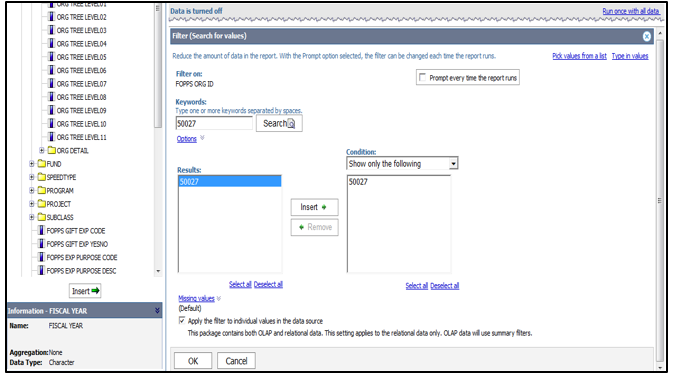Cancel the filter dialog
677x383 pixels.
[x=236, y=361]
